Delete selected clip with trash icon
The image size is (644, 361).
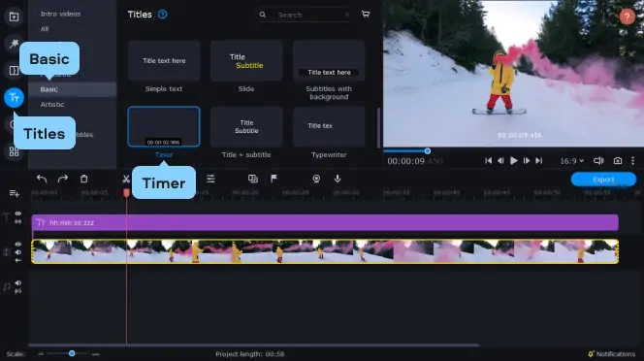tap(83, 179)
